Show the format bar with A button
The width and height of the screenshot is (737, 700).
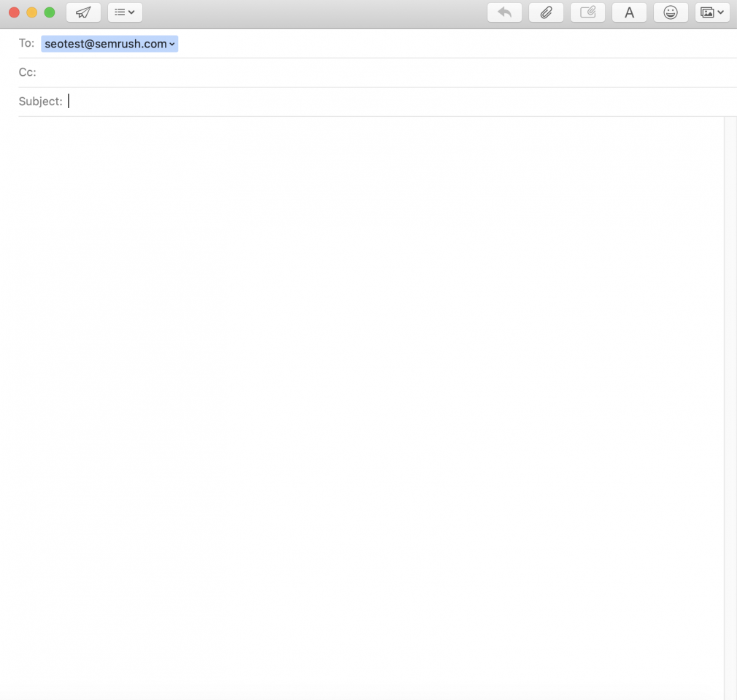click(x=629, y=12)
